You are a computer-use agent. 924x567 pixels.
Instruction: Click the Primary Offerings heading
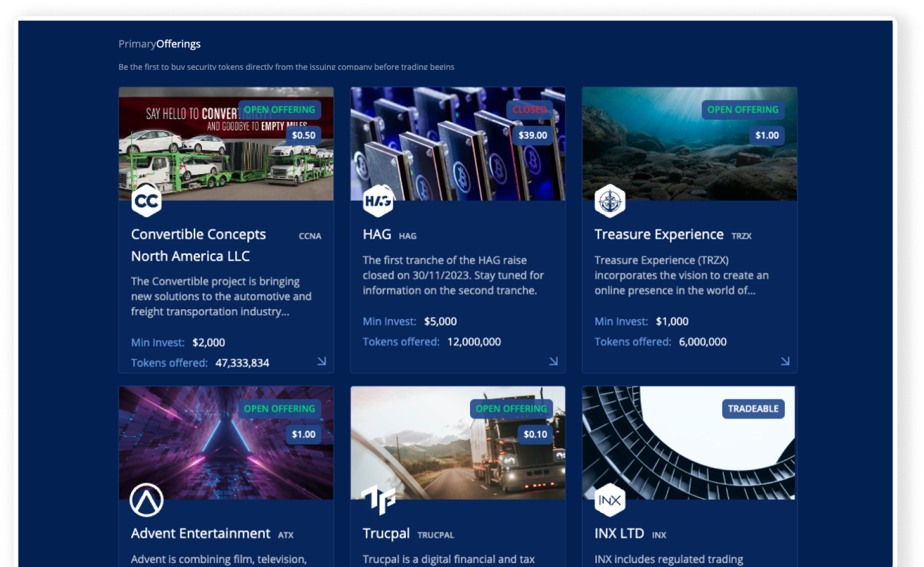click(159, 43)
